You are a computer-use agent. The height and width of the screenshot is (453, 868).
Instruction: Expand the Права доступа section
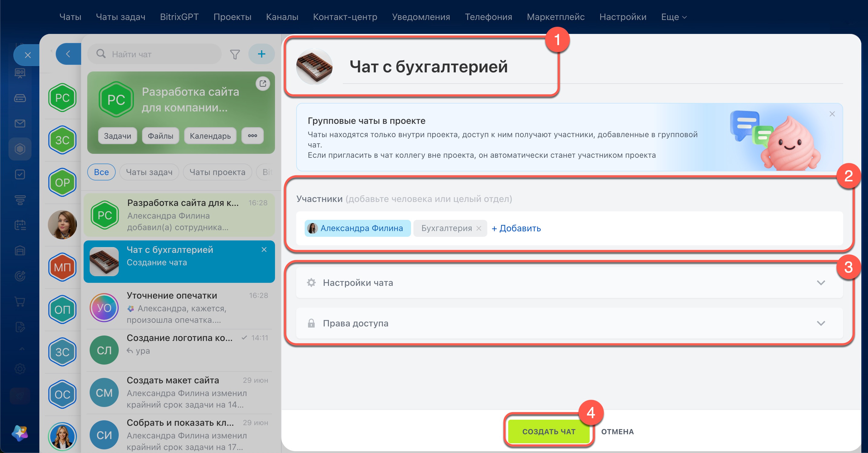coord(569,323)
